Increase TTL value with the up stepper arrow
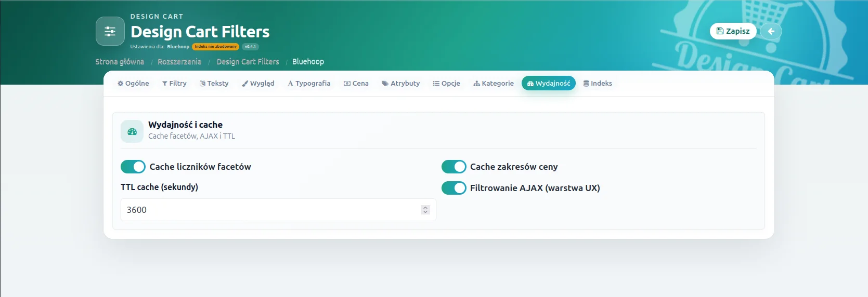The width and height of the screenshot is (868, 297). tap(425, 207)
